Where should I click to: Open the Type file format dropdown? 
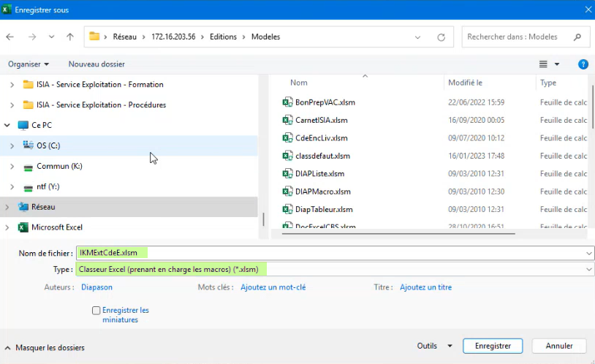(589, 270)
